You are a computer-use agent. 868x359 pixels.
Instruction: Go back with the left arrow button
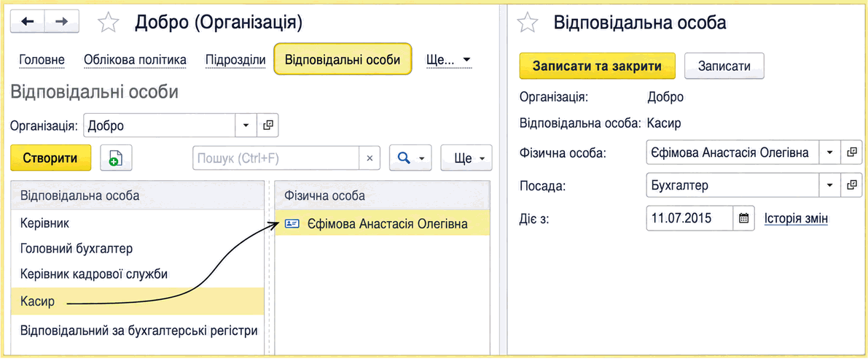coord(27,22)
